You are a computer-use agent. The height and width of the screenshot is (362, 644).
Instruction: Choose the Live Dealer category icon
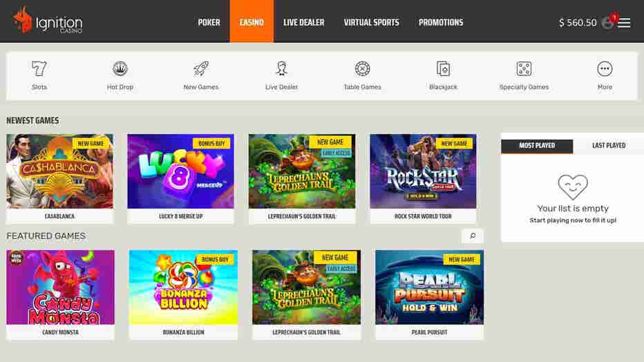[281, 68]
